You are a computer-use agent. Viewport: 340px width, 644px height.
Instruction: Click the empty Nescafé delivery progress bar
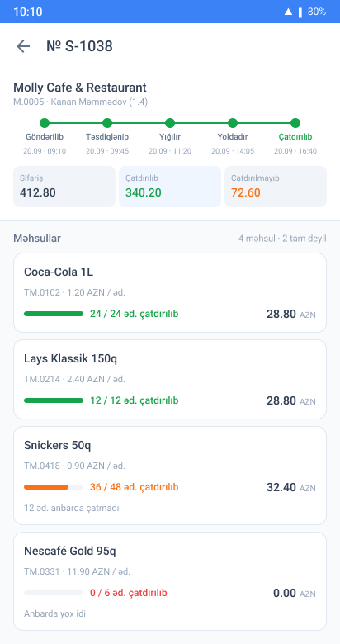[x=54, y=593]
